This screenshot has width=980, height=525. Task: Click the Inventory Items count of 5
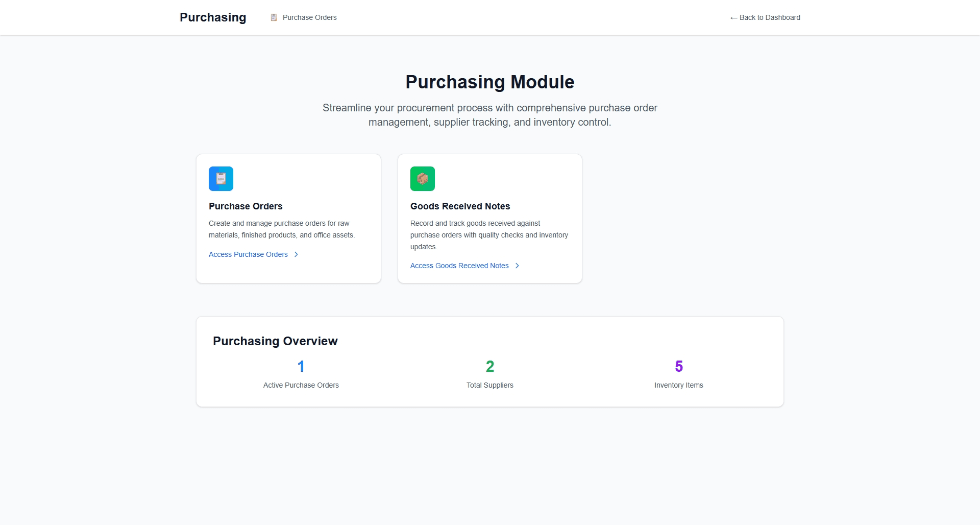tap(678, 366)
